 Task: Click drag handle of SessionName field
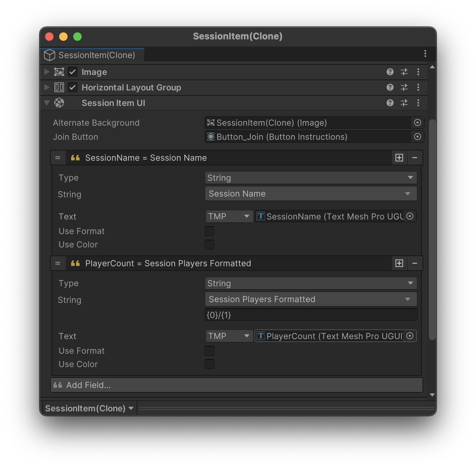(x=58, y=158)
